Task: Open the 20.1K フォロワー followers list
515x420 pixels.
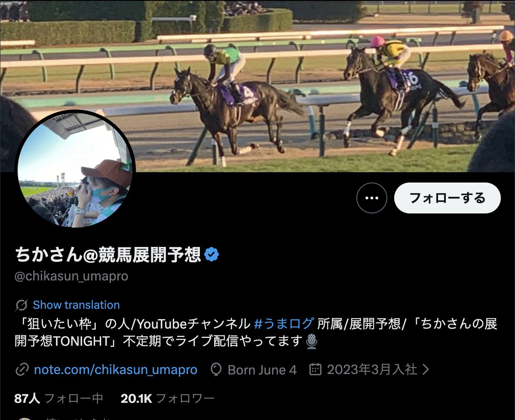Action: [168, 399]
